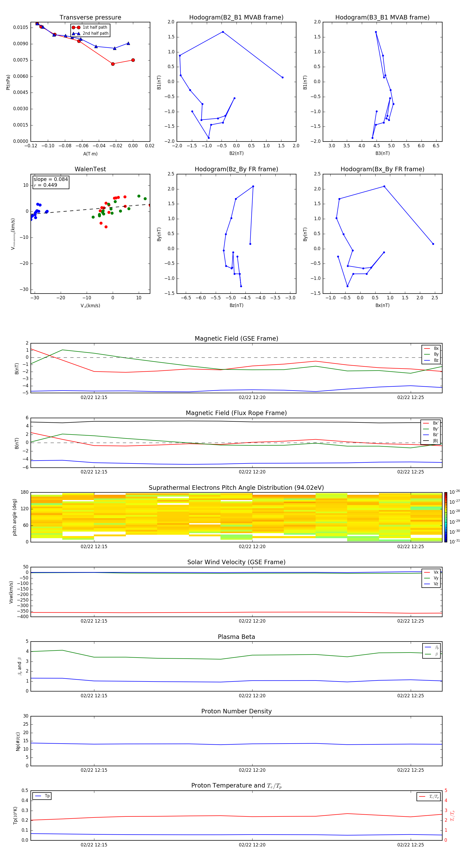Click the "Hodogram(B2_B1 MVAB frame)" title

coord(236,17)
